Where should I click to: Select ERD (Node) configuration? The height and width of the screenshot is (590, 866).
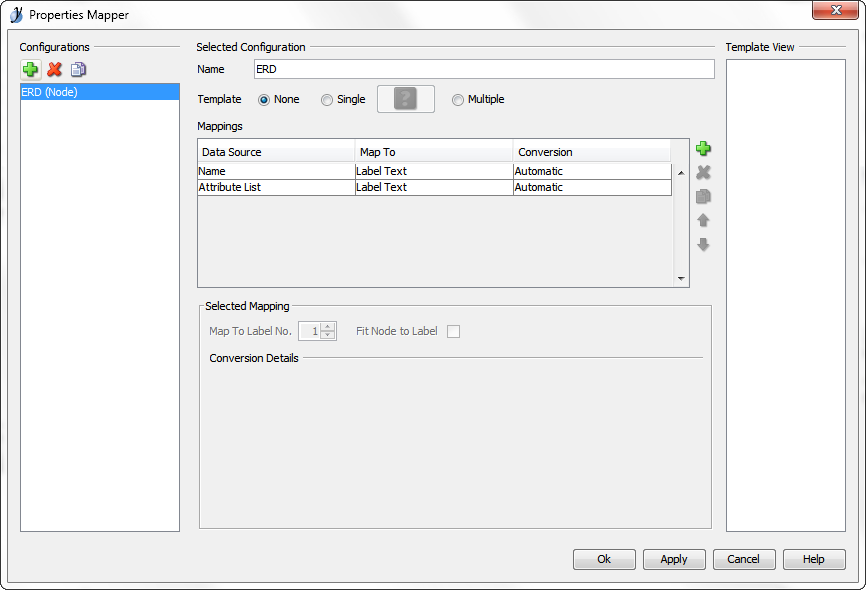tap(99, 92)
